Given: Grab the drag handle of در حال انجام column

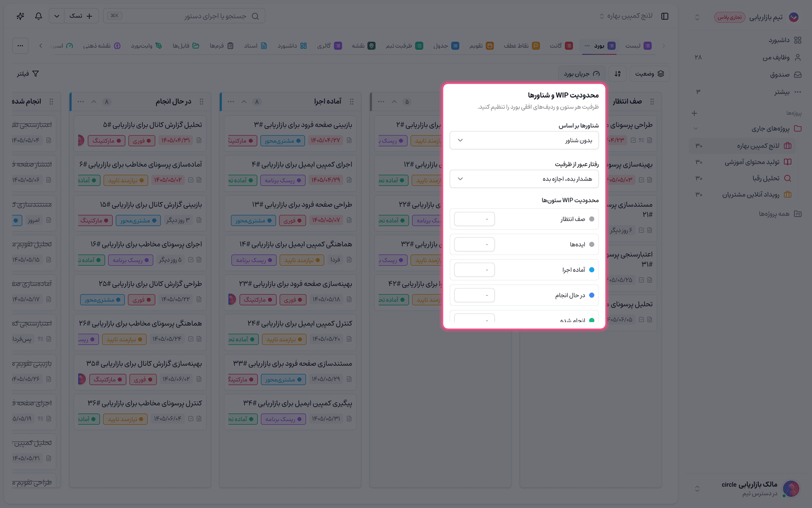Looking at the screenshot, I should pyautogui.click(x=201, y=102).
